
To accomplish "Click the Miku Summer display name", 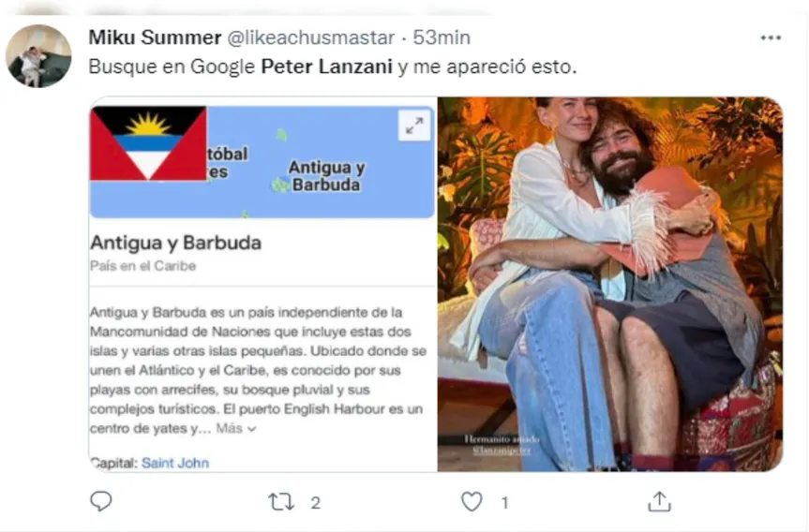I will pos(155,37).
